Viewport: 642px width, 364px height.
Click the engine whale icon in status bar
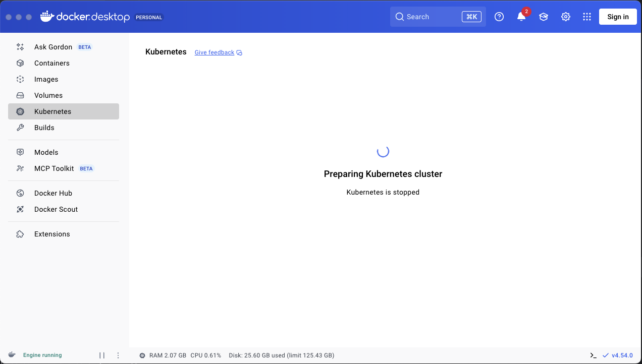(12, 355)
